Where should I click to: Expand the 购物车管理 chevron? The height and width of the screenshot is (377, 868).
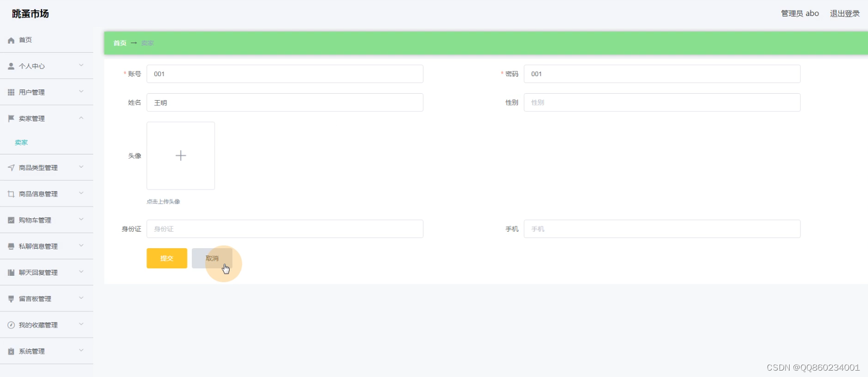click(82, 219)
